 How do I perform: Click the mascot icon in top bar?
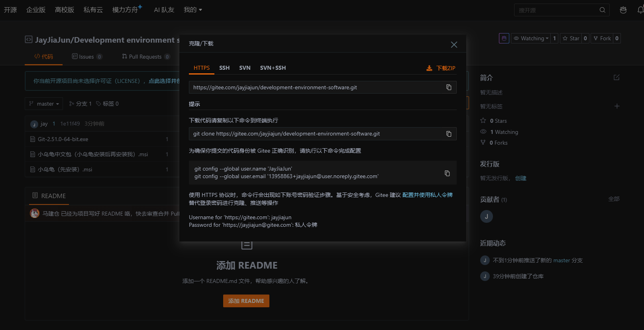point(623,10)
